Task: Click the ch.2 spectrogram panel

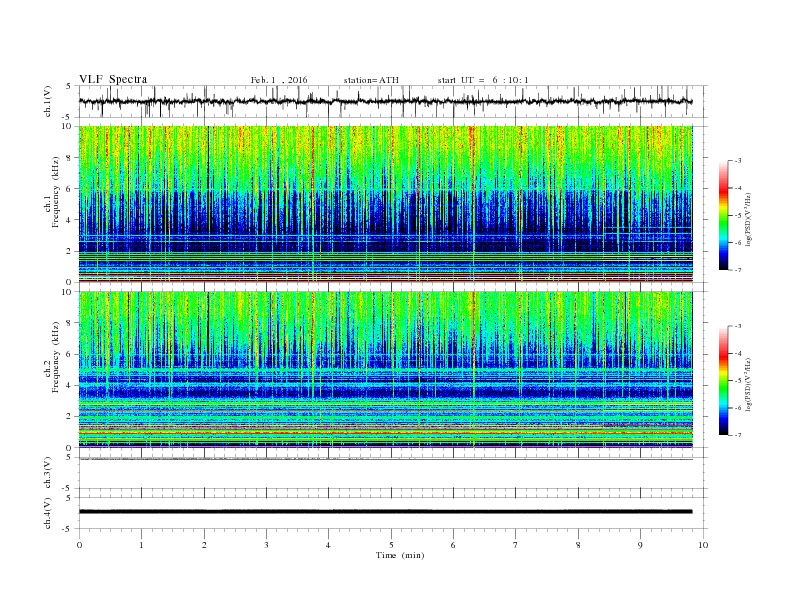Action: (386, 369)
